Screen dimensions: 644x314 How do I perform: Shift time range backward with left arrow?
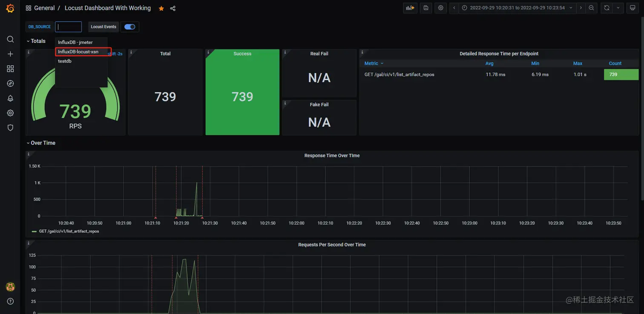[454, 8]
